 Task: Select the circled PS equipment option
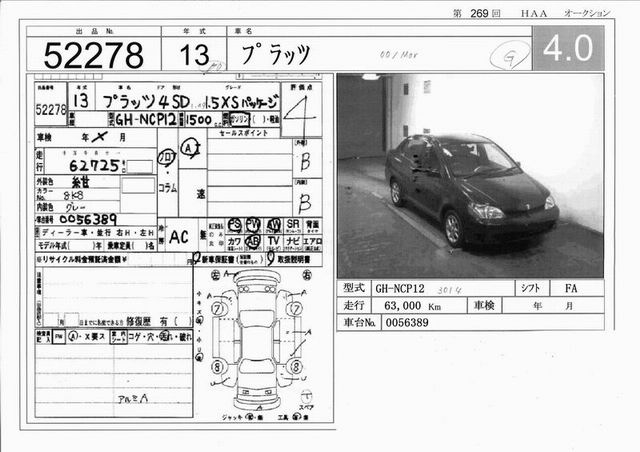[x=235, y=225]
